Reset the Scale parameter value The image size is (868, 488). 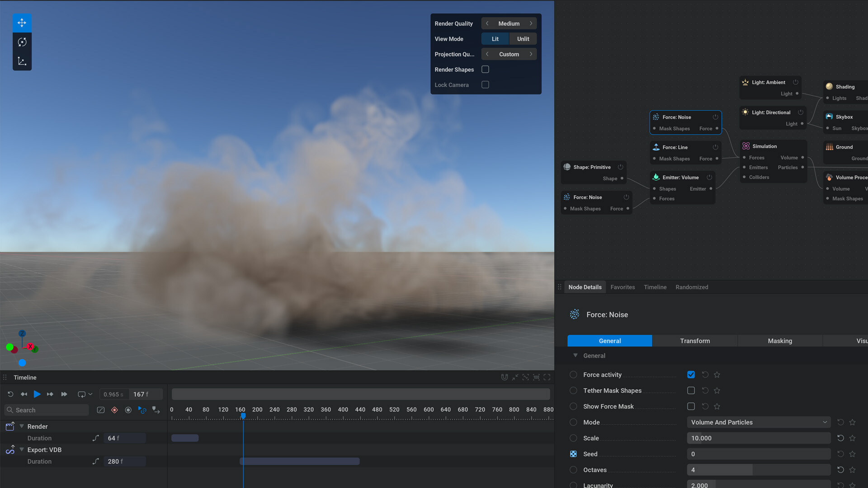point(840,438)
